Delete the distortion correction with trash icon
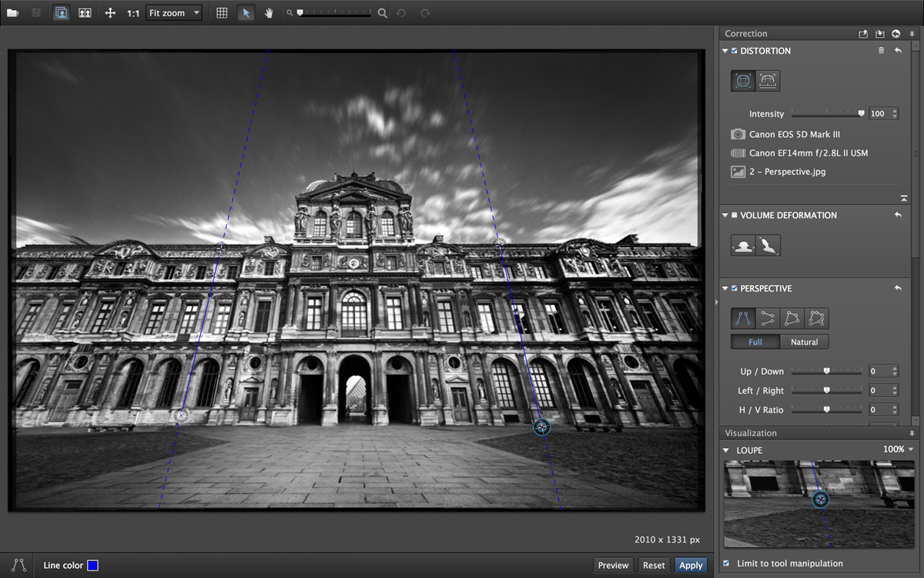The height and width of the screenshot is (578, 924). [882, 51]
